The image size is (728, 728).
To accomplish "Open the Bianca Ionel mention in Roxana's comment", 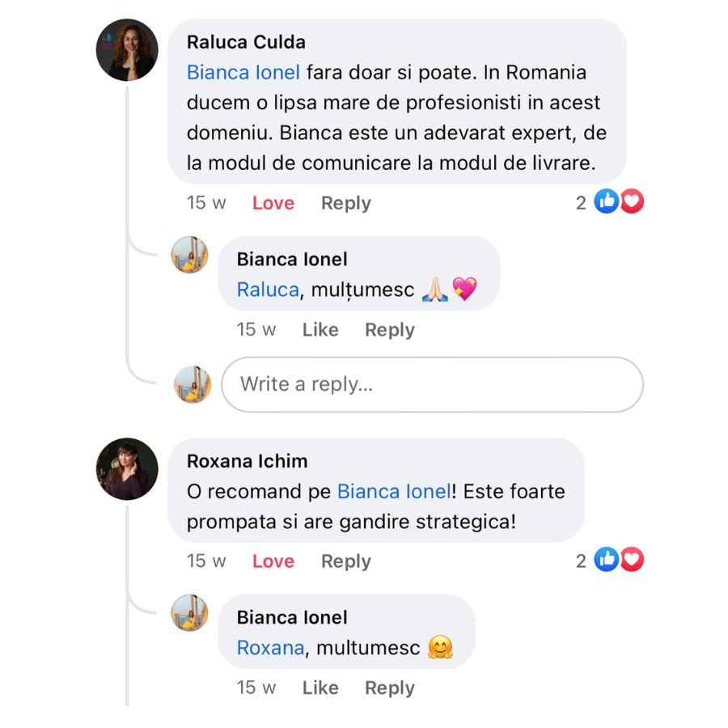I will pos(393,492).
